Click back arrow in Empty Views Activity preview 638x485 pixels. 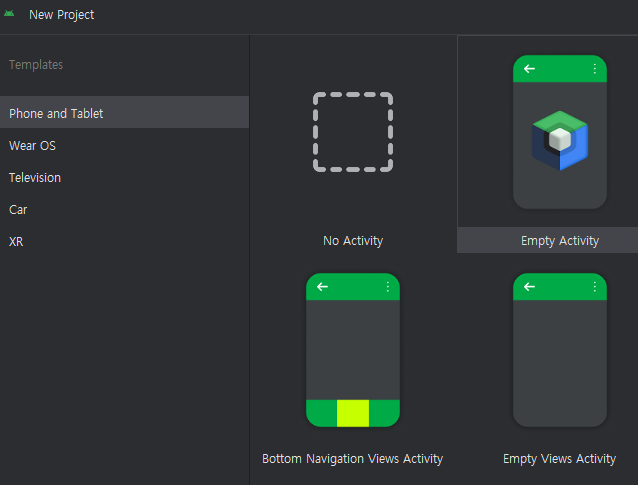pyautogui.click(x=529, y=287)
